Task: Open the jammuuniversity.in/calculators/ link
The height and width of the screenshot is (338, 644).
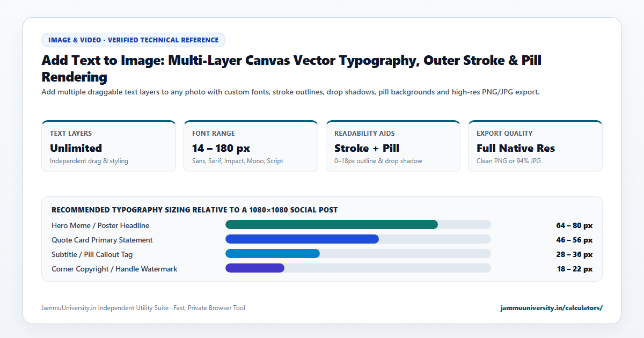Action: [551, 308]
